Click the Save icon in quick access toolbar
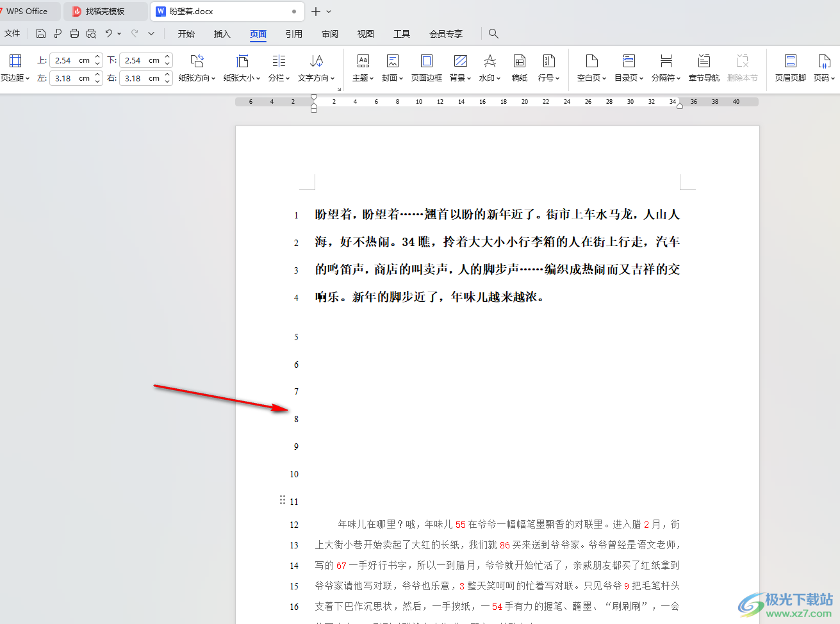The width and height of the screenshot is (840, 624). click(x=41, y=33)
